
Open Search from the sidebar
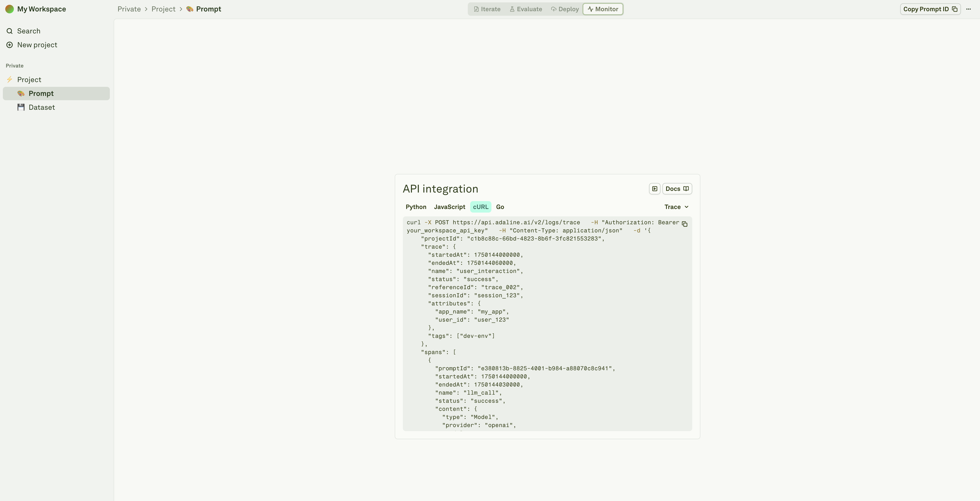click(x=28, y=31)
